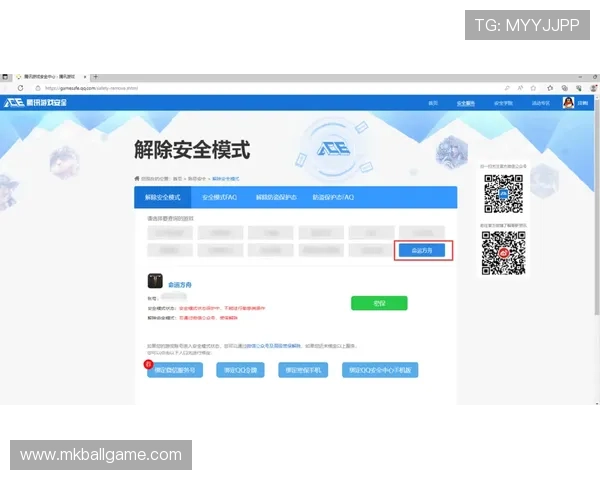
Task: Click the 解除安全模式 breadcrumb entry
Action: (x=226, y=179)
